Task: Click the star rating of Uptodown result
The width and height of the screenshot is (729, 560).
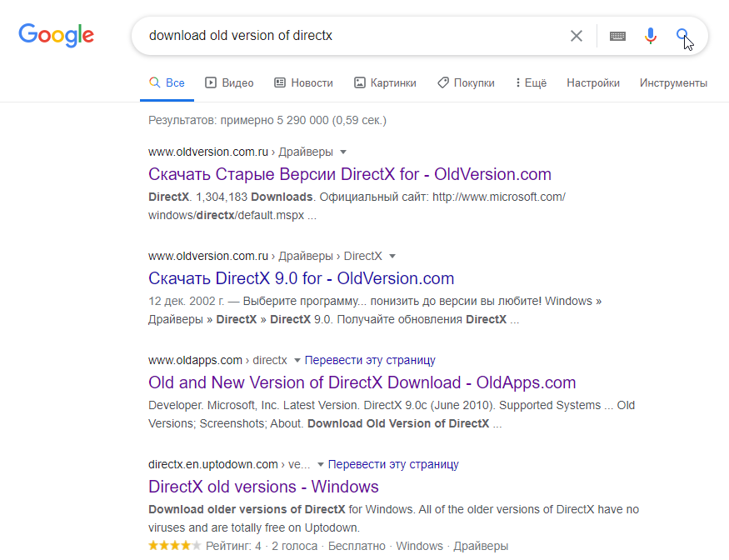Action: [175, 546]
